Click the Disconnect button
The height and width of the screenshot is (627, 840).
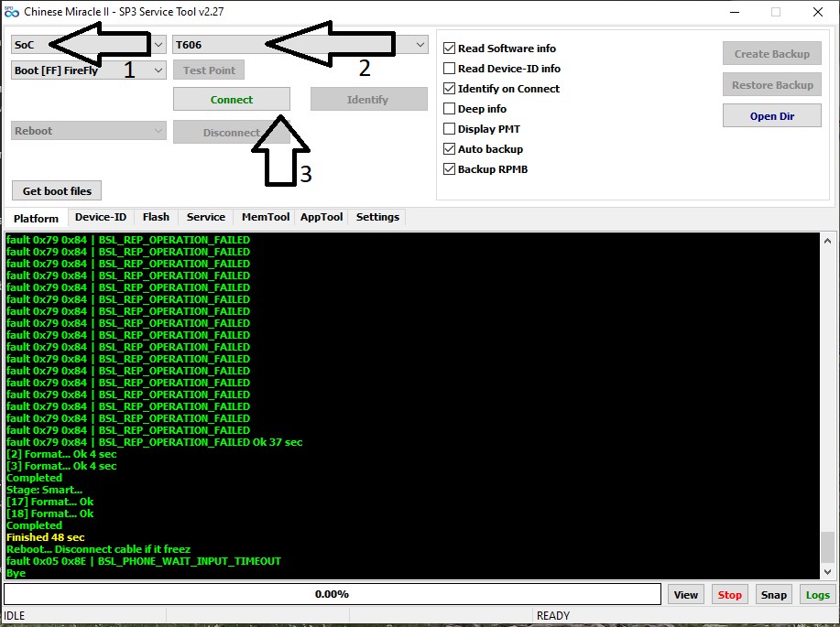pyautogui.click(x=232, y=132)
